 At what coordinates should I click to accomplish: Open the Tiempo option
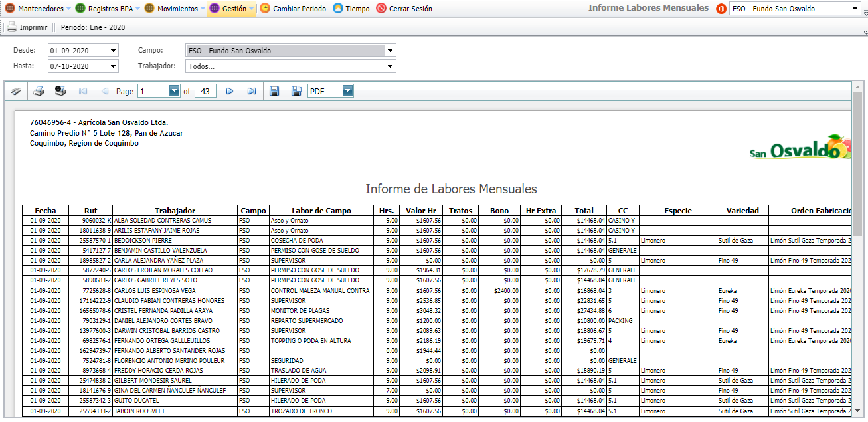pyautogui.click(x=351, y=9)
